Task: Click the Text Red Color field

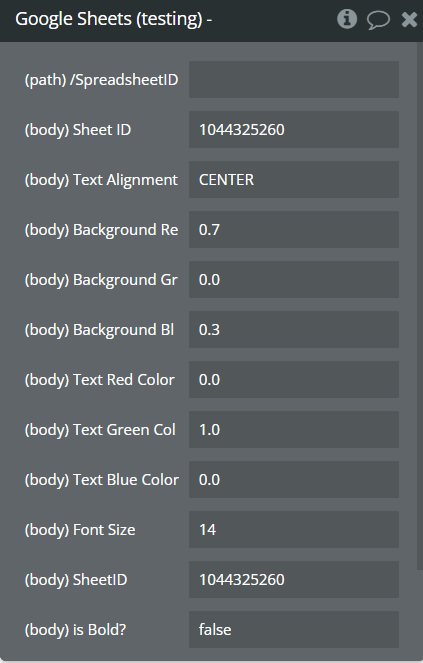Action: point(294,379)
